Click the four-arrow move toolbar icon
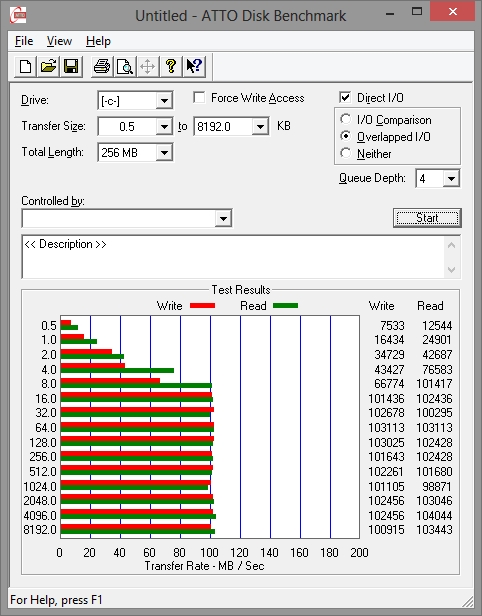Viewport: 482px width, 616px height. click(148, 66)
